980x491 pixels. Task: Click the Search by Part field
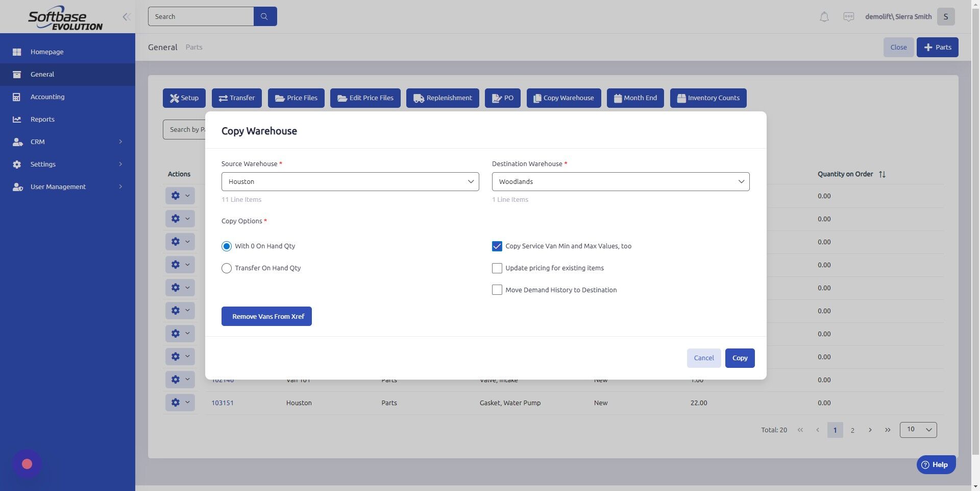(x=184, y=130)
